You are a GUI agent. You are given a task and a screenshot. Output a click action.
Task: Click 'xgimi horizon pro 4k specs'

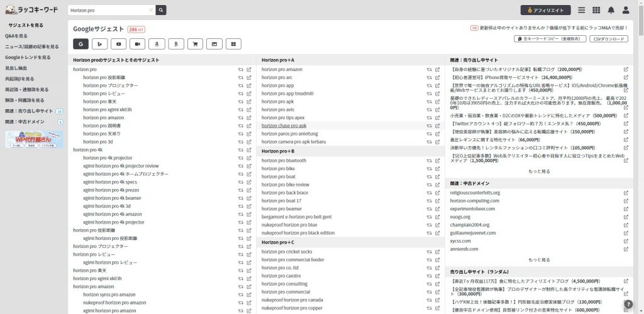110,182
